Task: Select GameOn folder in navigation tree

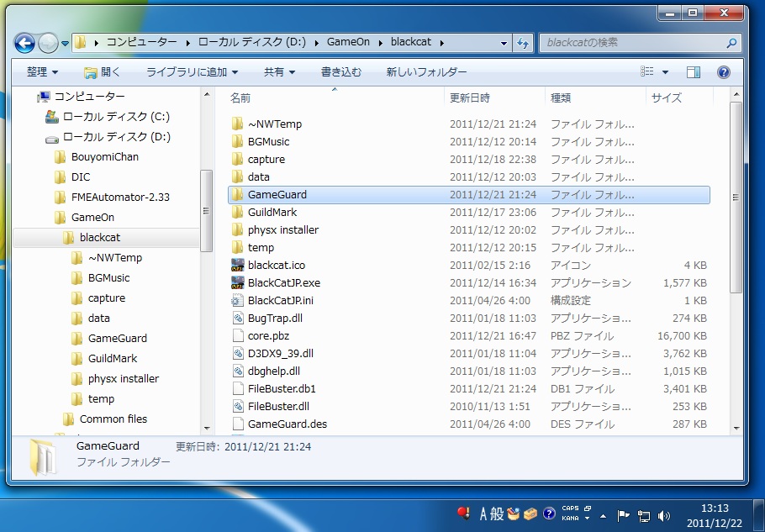Action: coord(92,218)
